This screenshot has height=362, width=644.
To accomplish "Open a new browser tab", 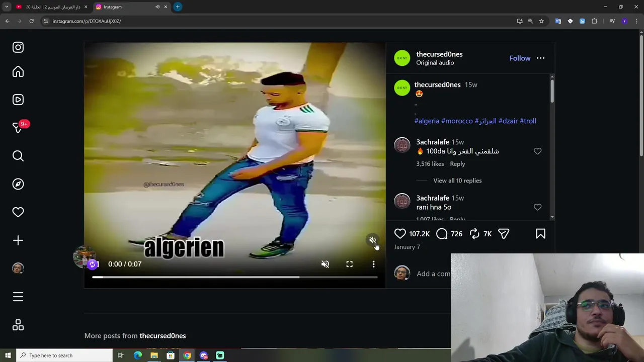I will pos(178,7).
